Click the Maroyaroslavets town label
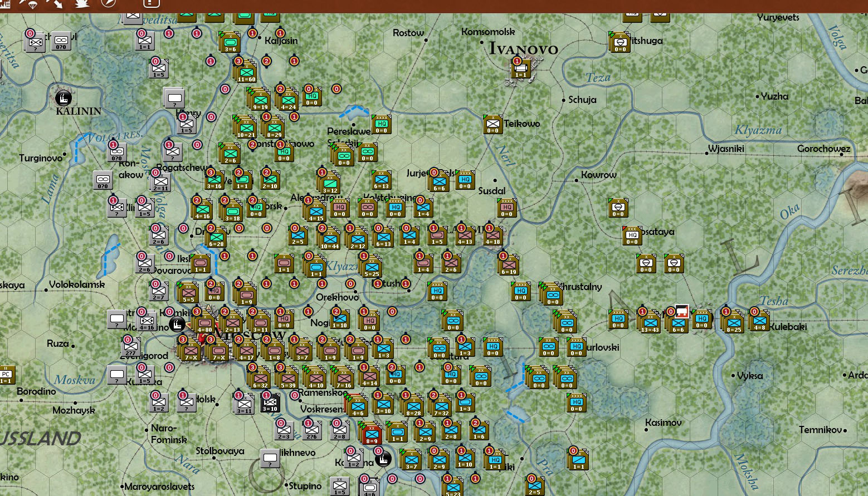 pos(159,487)
